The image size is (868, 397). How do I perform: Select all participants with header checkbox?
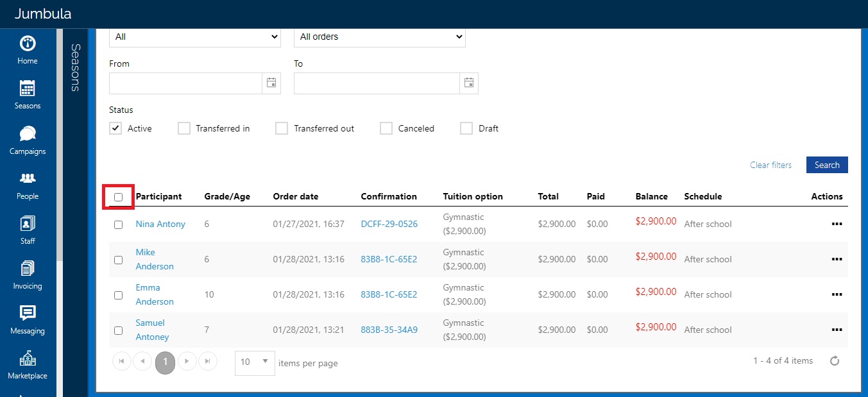(118, 197)
